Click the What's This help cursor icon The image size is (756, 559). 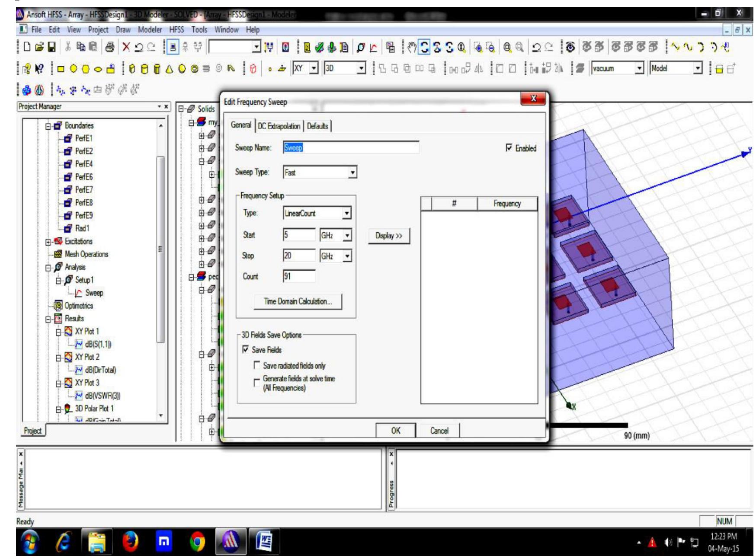click(38, 69)
